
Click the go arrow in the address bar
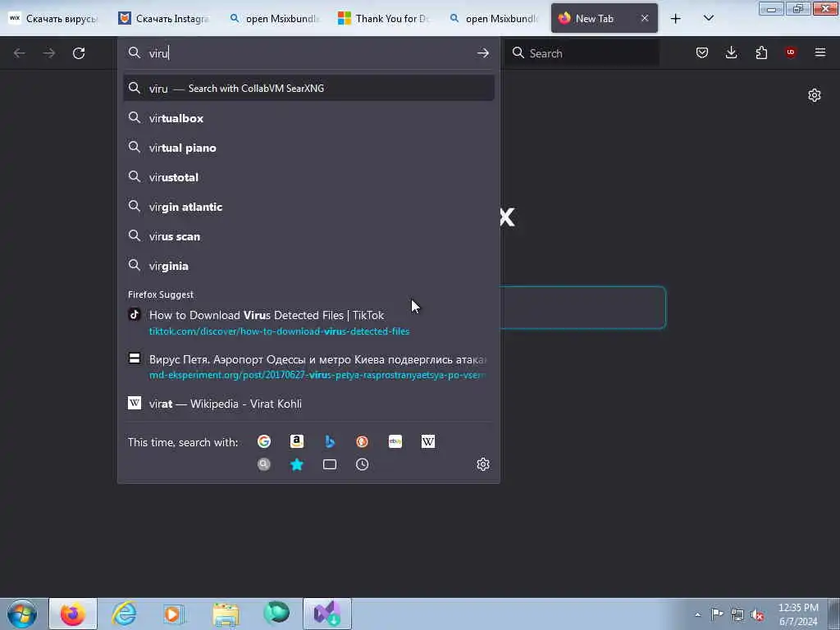pyautogui.click(x=482, y=53)
